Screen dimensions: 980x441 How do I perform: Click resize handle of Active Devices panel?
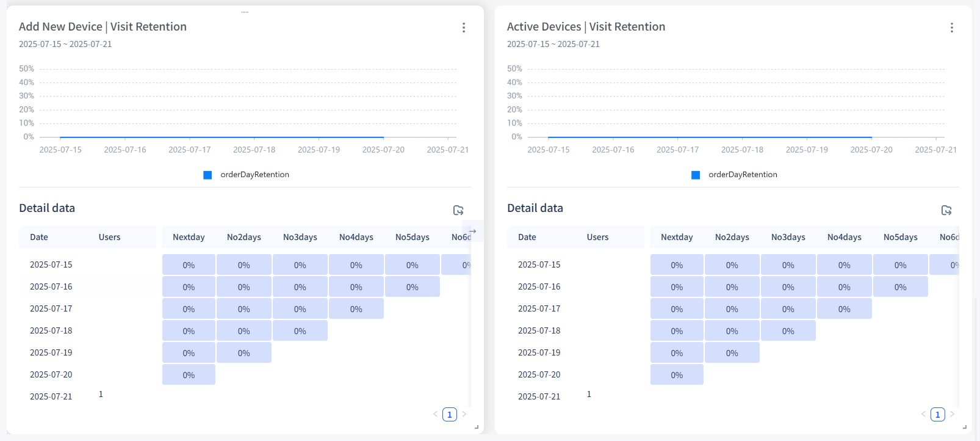click(965, 427)
